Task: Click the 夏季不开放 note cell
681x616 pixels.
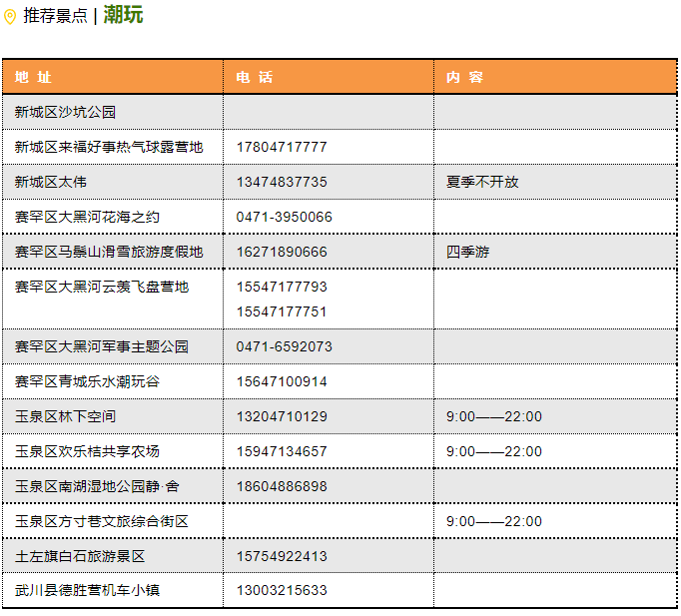Action: point(482,182)
